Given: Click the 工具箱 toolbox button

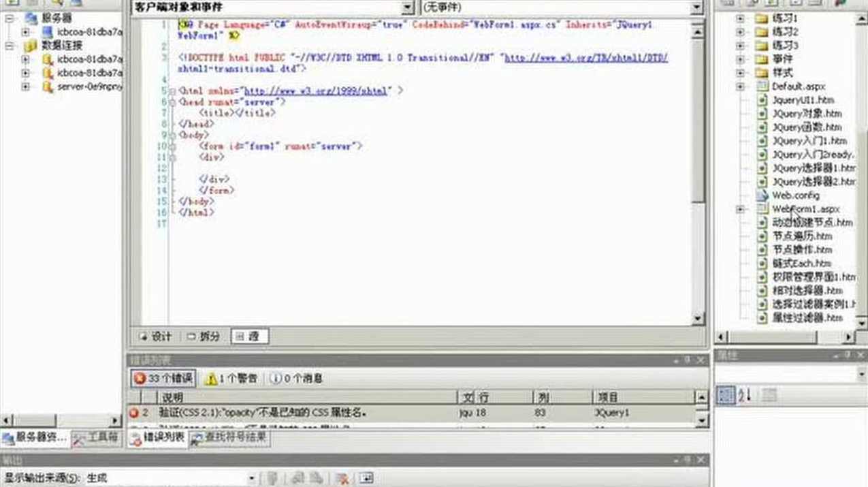Looking at the screenshot, I should point(100,439).
